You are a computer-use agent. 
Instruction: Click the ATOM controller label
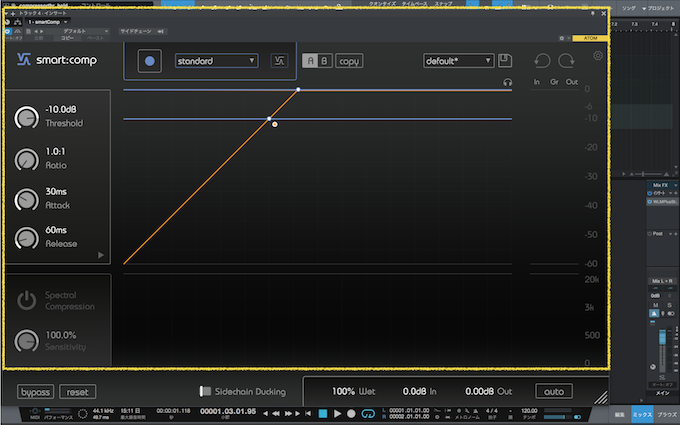(590, 38)
